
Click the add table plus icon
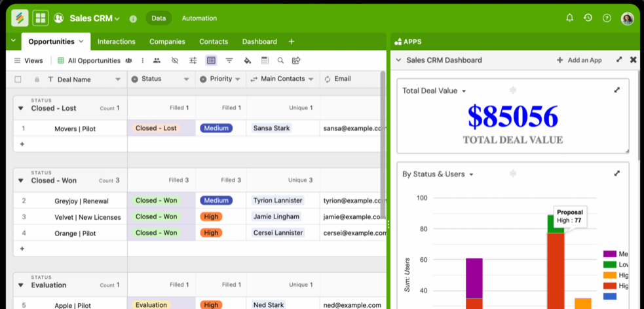click(x=291, y=41)
